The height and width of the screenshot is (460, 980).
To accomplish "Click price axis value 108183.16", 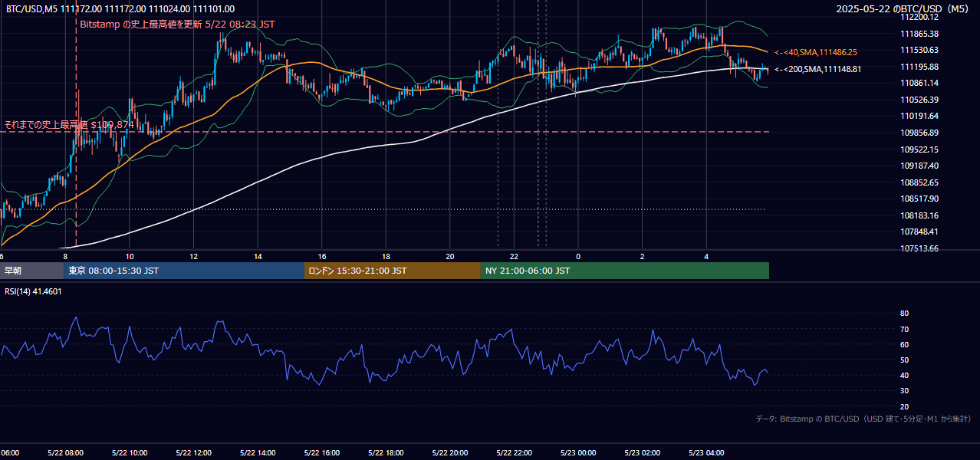I will [x=920, y=215].
